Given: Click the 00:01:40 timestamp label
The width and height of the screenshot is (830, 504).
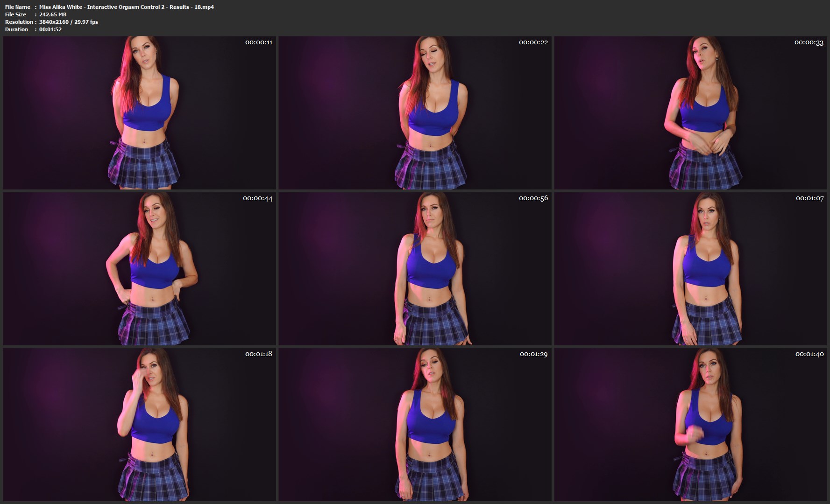Looking at the screenshot, I should pos(809,354).
